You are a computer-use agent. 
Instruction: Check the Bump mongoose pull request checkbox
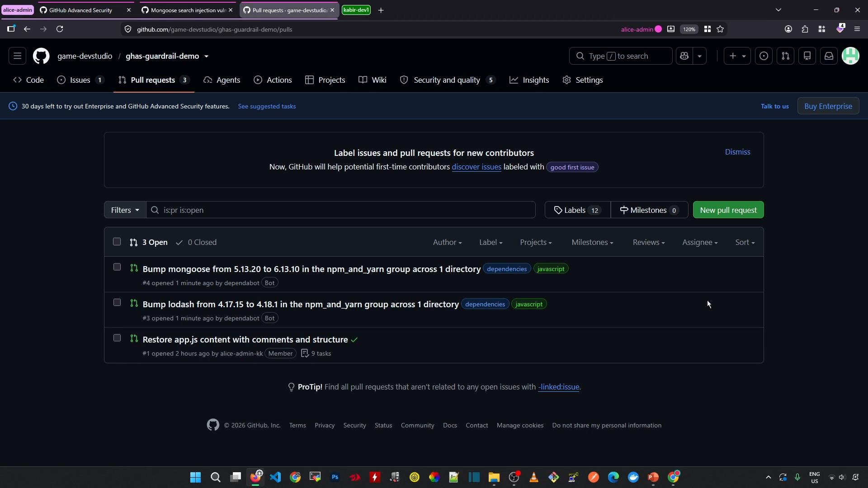(x=117, y=267)
